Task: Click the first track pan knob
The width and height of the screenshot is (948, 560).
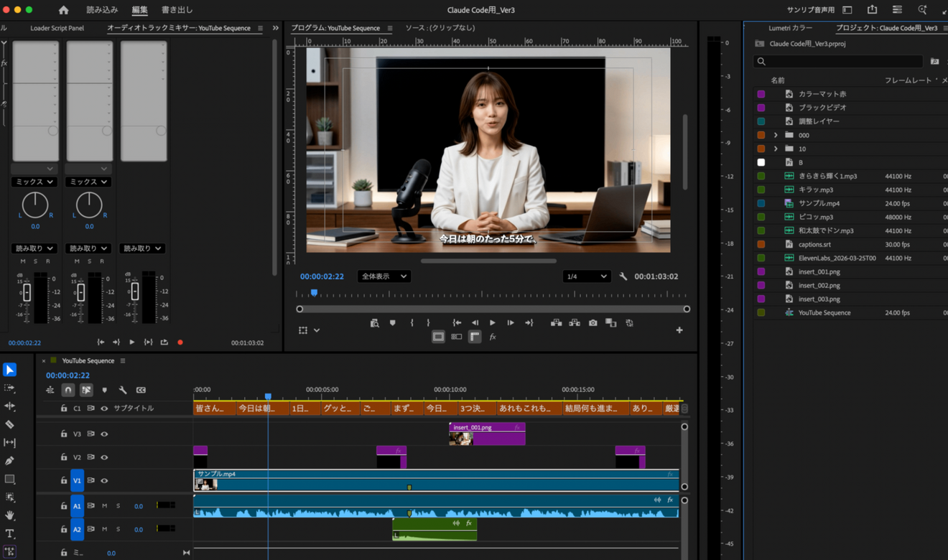Action: (35, 205)
